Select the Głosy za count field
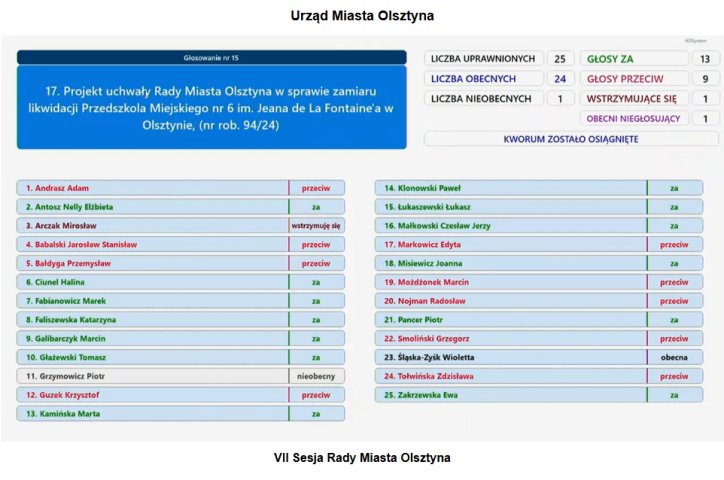This screenshot has width=724, height=480. 705,59
